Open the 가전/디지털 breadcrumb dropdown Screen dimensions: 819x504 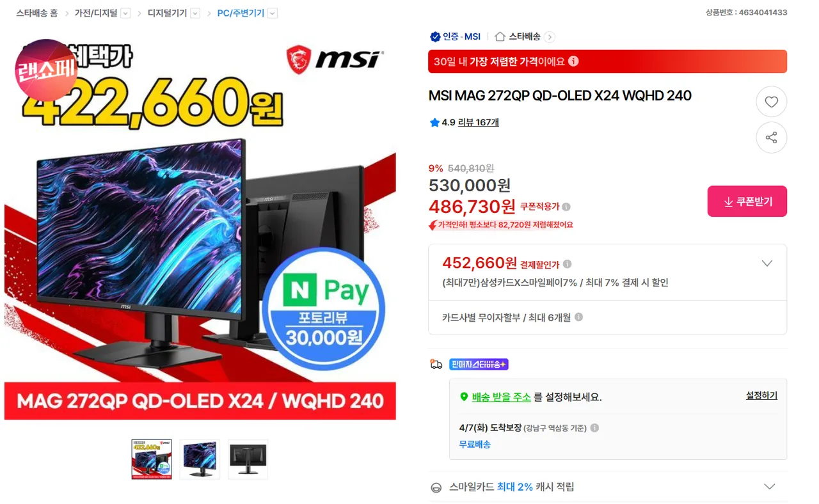coord(125,13)
